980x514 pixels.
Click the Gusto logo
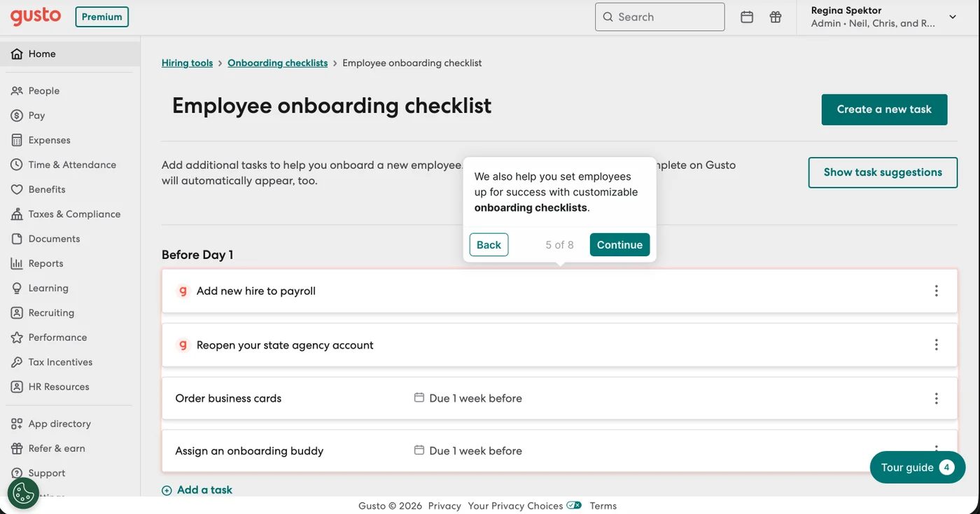click(35, 16)
